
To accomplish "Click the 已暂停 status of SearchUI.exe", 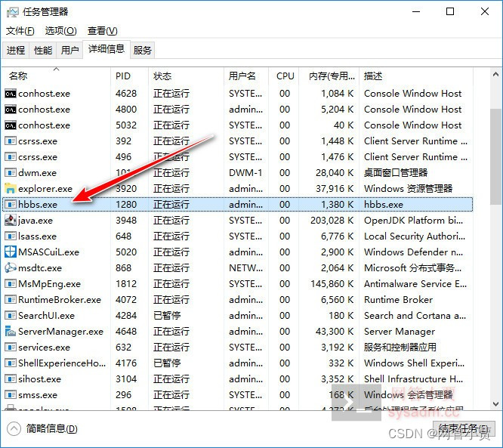I will click(167, 316).
